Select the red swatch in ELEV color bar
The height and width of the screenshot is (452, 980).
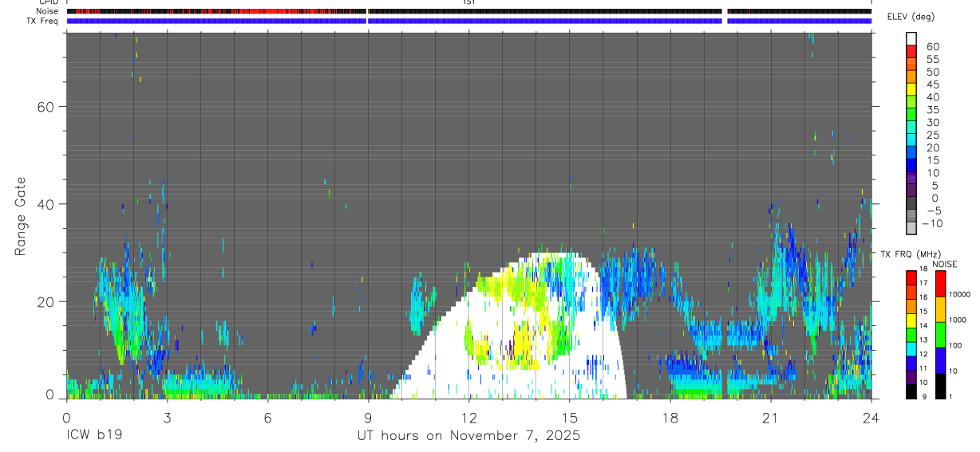[911, 51]
